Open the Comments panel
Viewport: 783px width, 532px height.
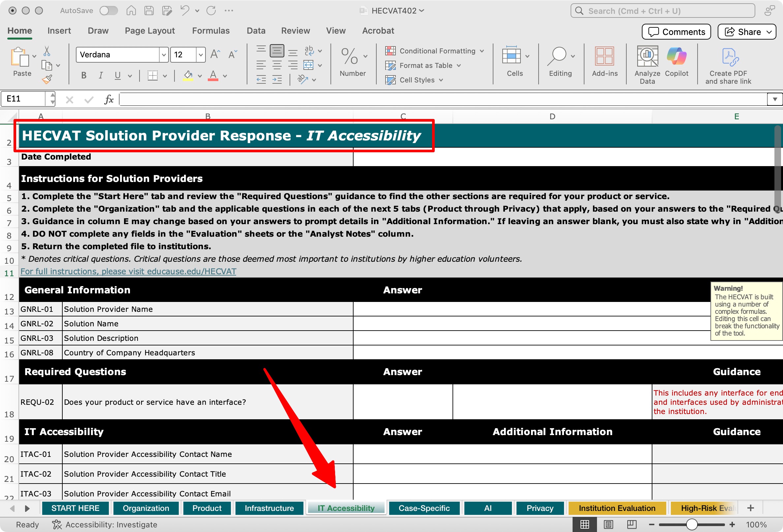676,32
